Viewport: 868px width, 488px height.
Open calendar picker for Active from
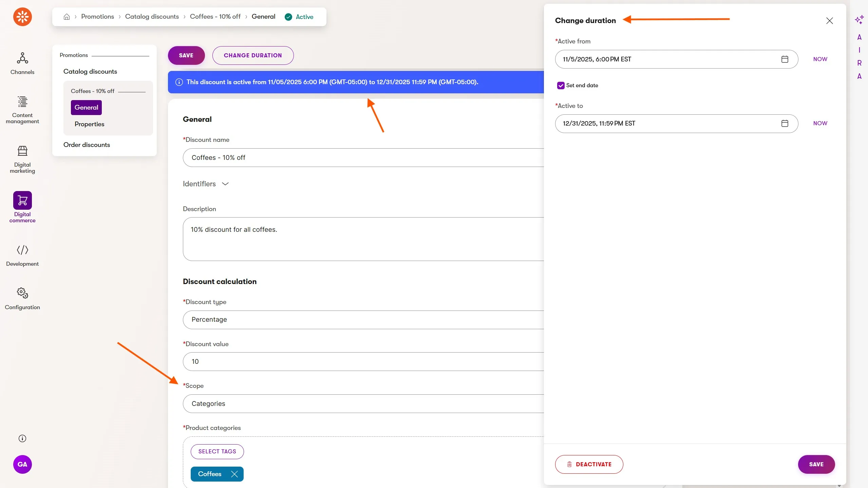pyautogui.click(x=785, y=59)
